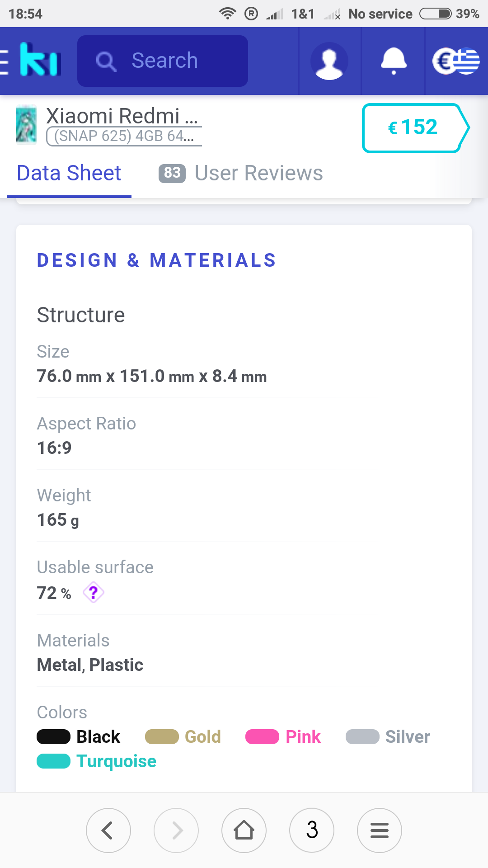
Task: Select the Pink color swatch
Action: [x=263, y=737]
